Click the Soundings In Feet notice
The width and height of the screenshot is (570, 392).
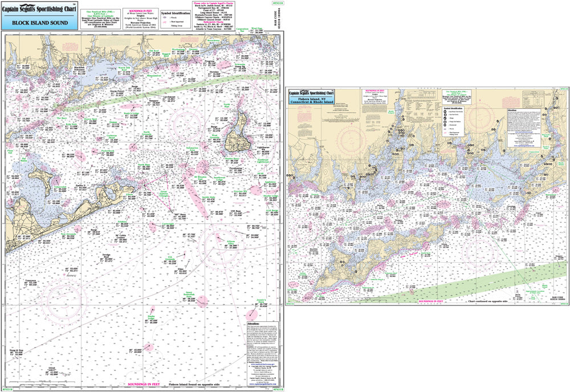click(141, 11)
